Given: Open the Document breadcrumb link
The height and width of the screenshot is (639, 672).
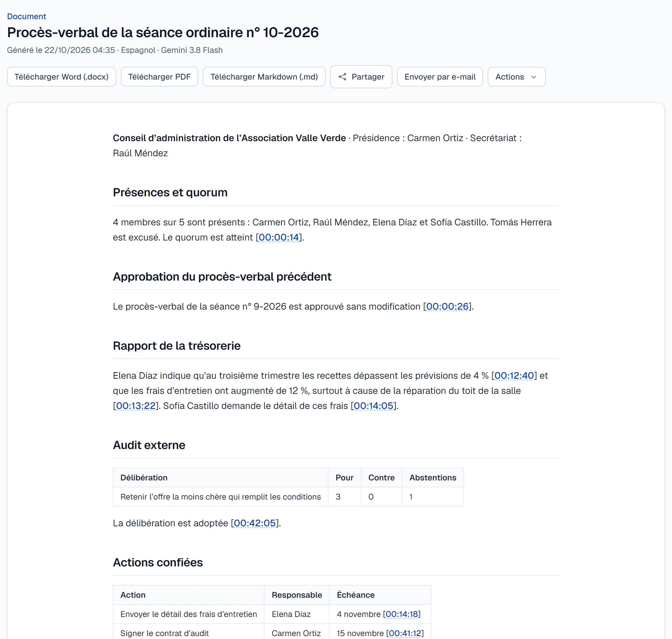Looking at the screenshot, I should click(26, 16).
